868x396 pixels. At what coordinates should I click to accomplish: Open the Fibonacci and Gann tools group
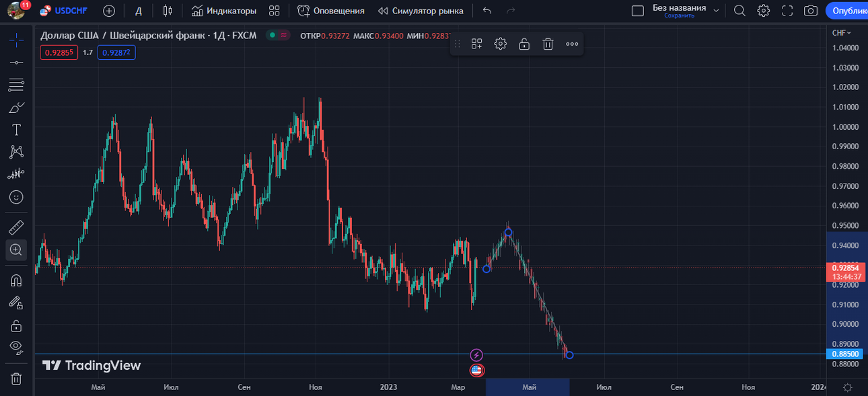(x=16, y=85)
